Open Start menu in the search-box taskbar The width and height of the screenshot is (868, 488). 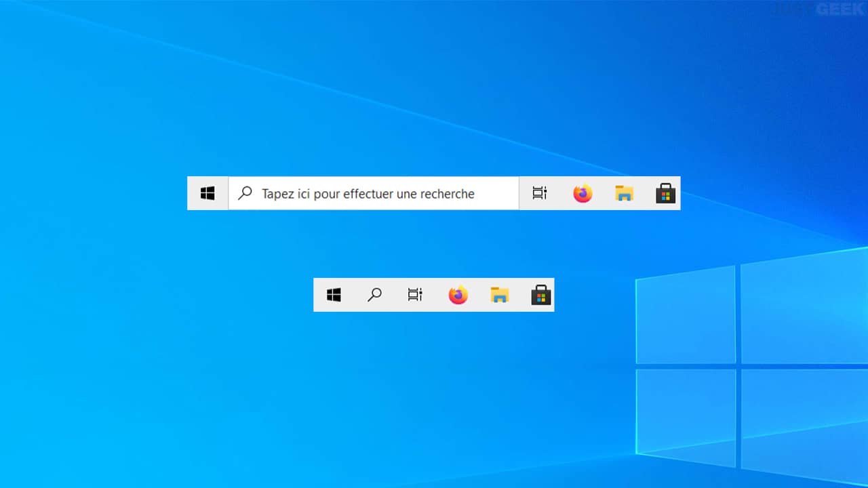click(x=208, y=194)
